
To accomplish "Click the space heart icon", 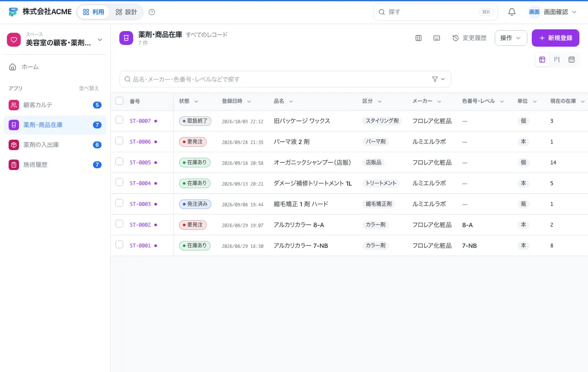I will pyautogui.click(x=14, y=40).
